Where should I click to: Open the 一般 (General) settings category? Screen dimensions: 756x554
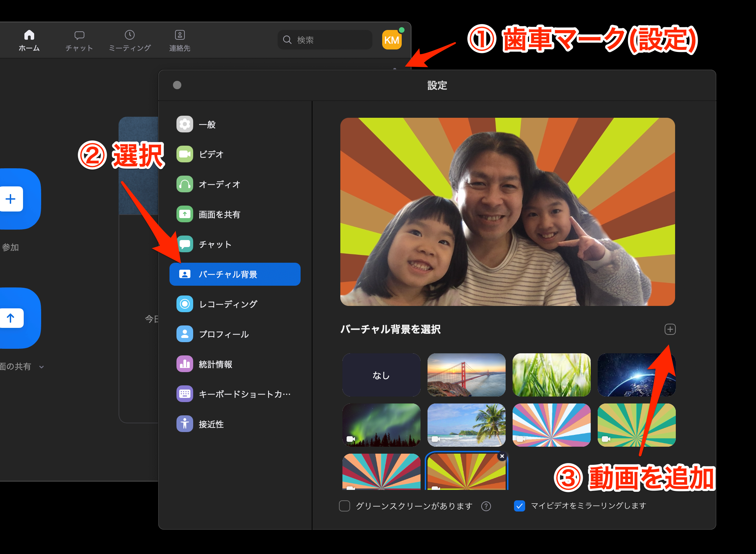pyautogui.click(x=235, y=124)
